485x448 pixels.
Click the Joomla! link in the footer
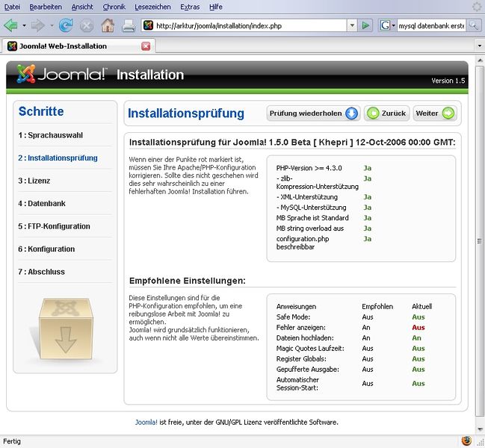click(146, 422)
